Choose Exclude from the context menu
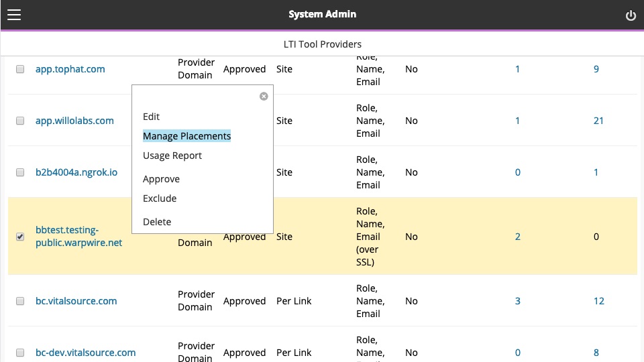This screenshot has height=362, width=644. pos(160,198)
